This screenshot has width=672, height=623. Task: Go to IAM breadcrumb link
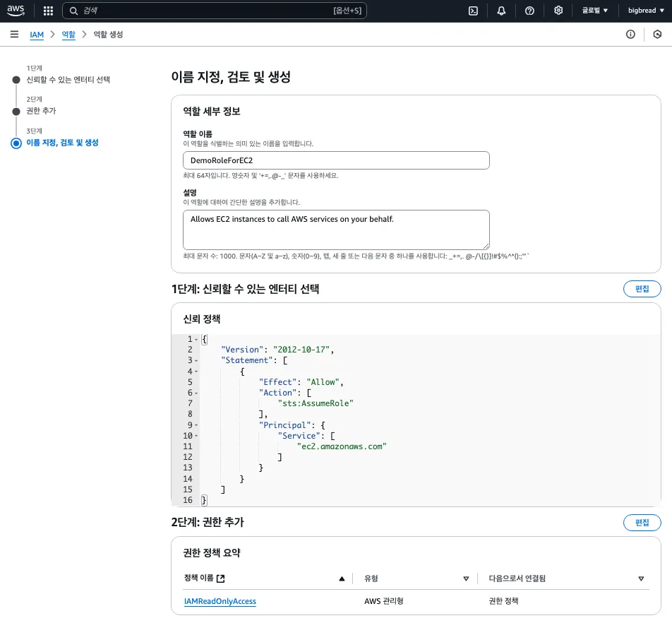(37, 35)
